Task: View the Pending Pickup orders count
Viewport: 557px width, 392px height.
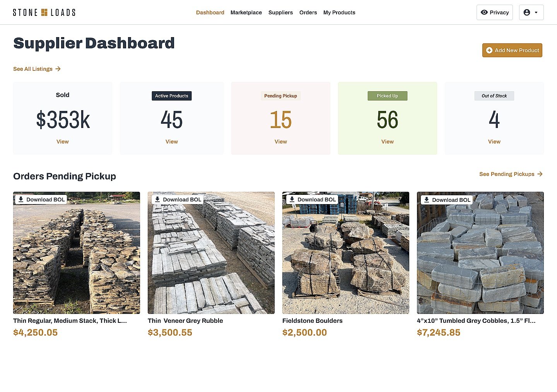Action: coord(280,120)
